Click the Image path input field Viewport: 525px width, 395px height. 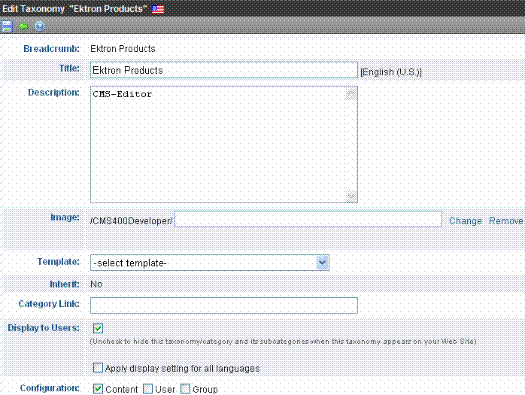(308, 219)
